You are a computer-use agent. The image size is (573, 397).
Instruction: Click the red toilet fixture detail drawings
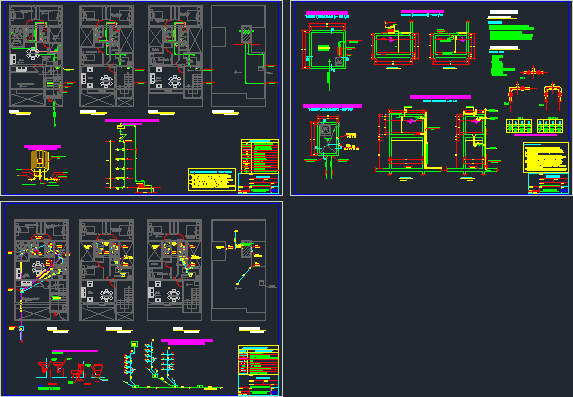tap(72, 370)
